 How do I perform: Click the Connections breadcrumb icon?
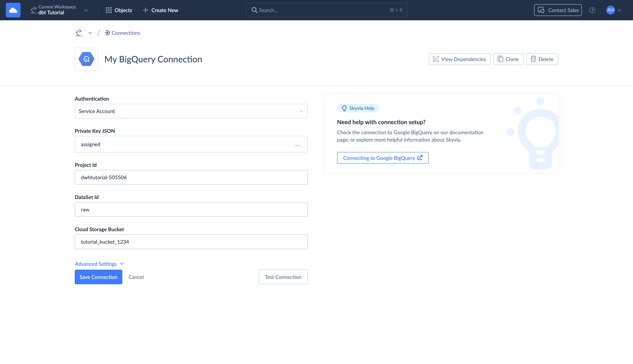coord(107,33)
